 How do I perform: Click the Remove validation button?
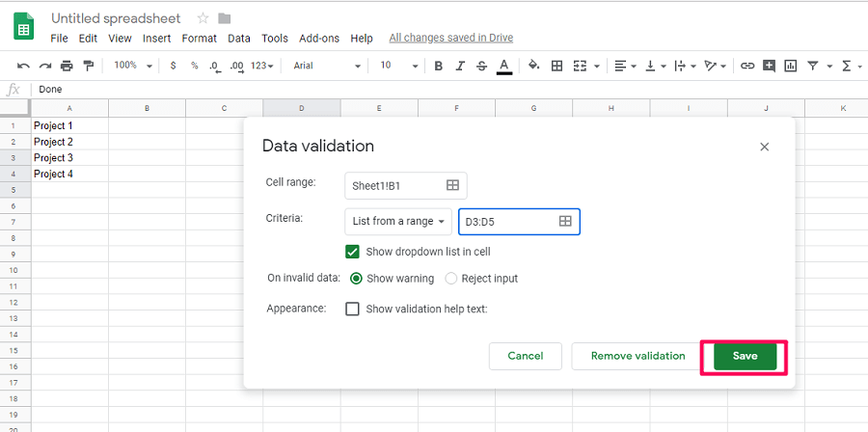(x=637, y=356)
